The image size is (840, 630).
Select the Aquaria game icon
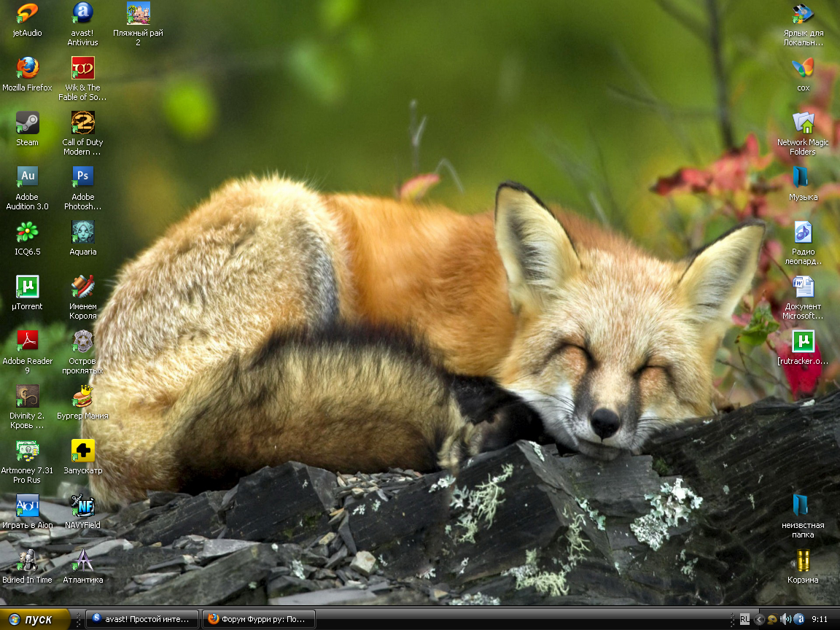[x=82, y=232]
